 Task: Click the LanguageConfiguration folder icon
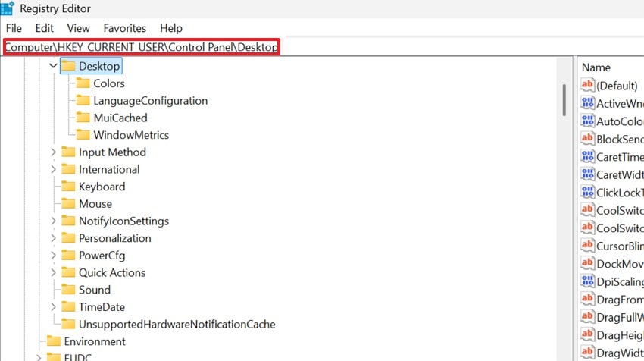(83, 100)
